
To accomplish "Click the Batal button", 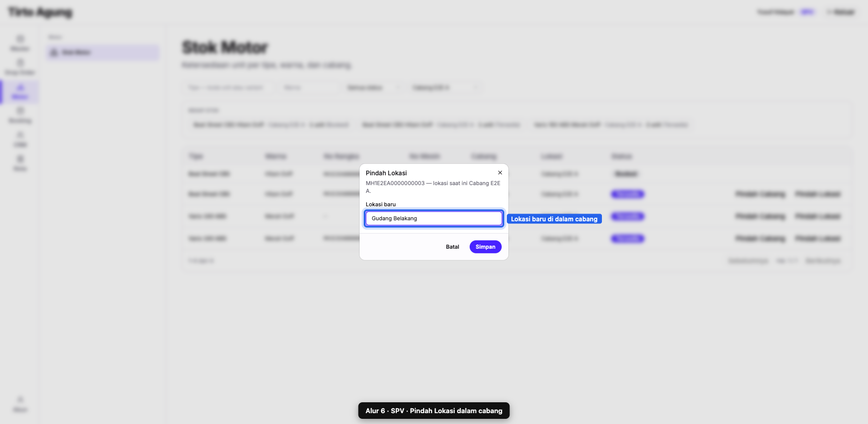I will pos(453,247).
